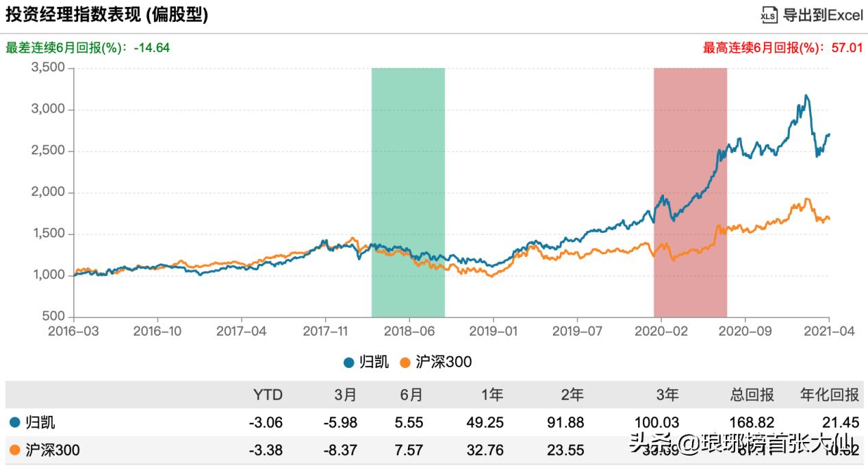This screenshot has height=468, width=868.
Task: Sort by 总回报 column header
Action: pyautogui.click(x=750, y=395)
